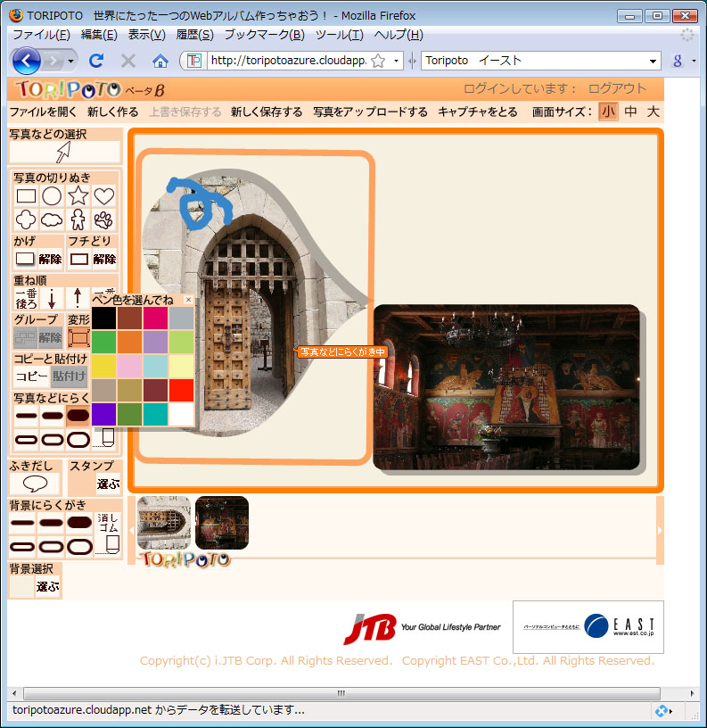Click the group objects icon

tap(25, 337)
